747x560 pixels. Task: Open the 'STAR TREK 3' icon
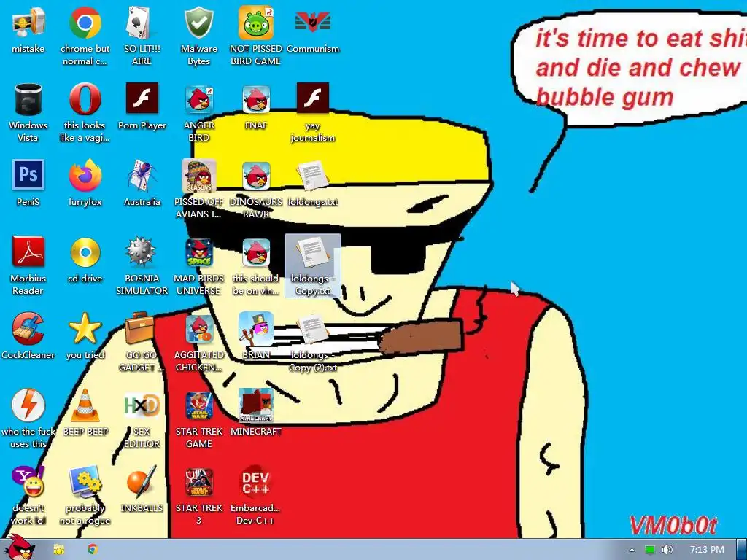[198, 482]
